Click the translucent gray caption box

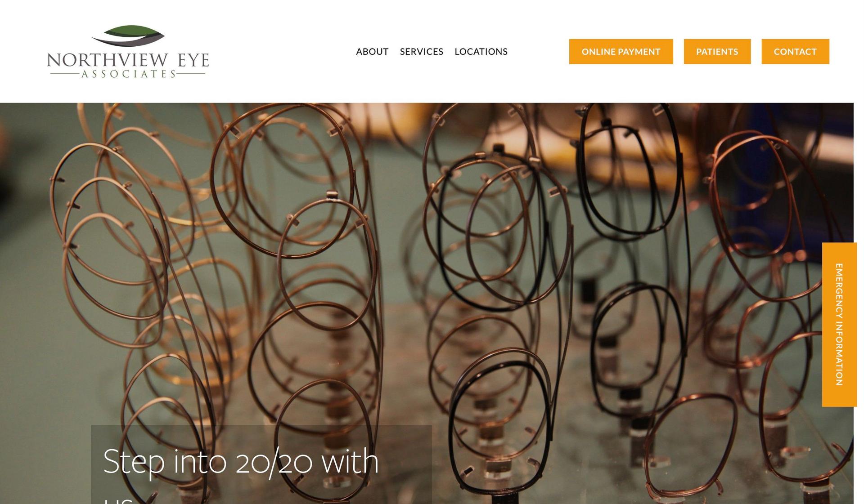tap(261, 464)
